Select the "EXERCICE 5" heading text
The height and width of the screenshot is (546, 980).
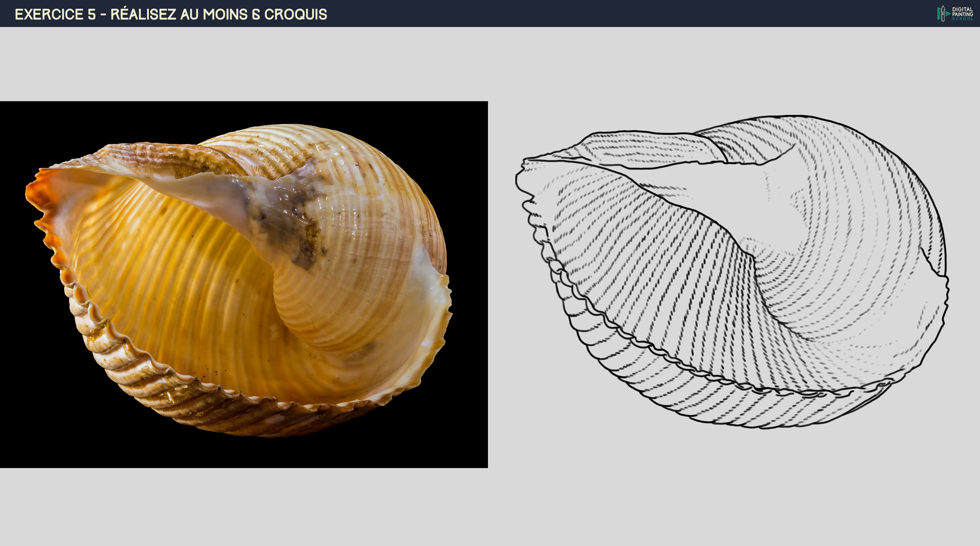pos(55,15)
